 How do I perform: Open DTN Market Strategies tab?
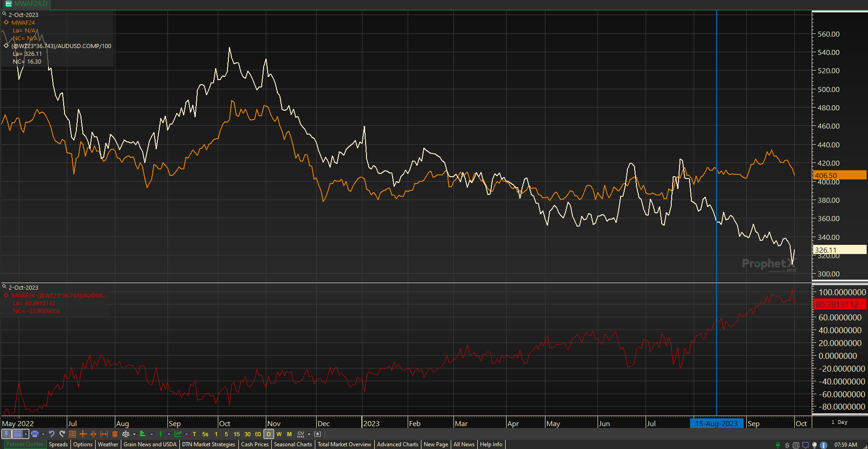tap(209, 444)
